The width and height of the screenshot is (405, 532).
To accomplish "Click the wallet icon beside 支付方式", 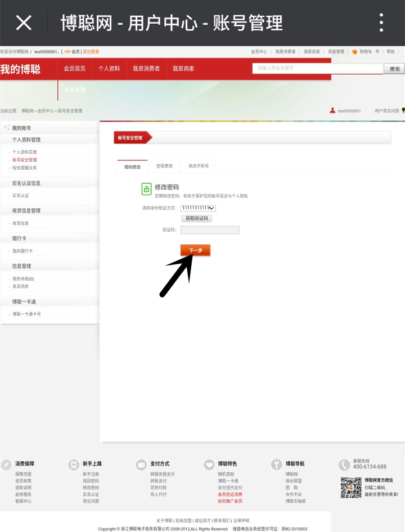I will point(141,465).
